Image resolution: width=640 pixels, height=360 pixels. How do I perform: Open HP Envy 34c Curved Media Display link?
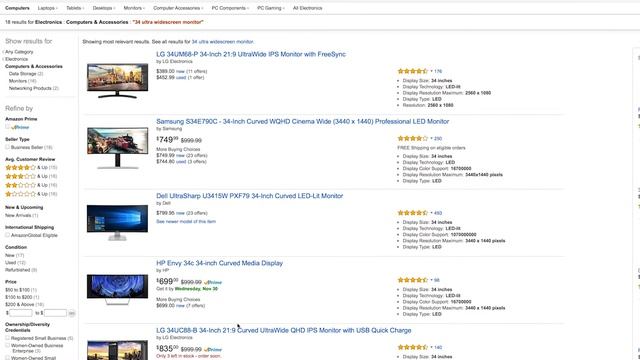click(219, 263)
